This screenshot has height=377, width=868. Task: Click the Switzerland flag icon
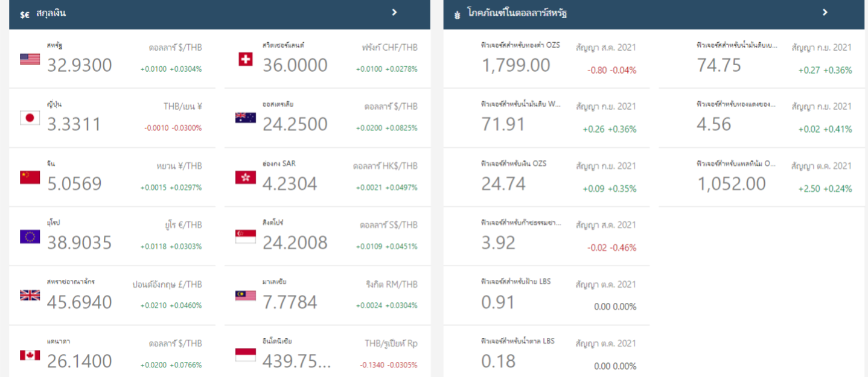tap(246, 59)
